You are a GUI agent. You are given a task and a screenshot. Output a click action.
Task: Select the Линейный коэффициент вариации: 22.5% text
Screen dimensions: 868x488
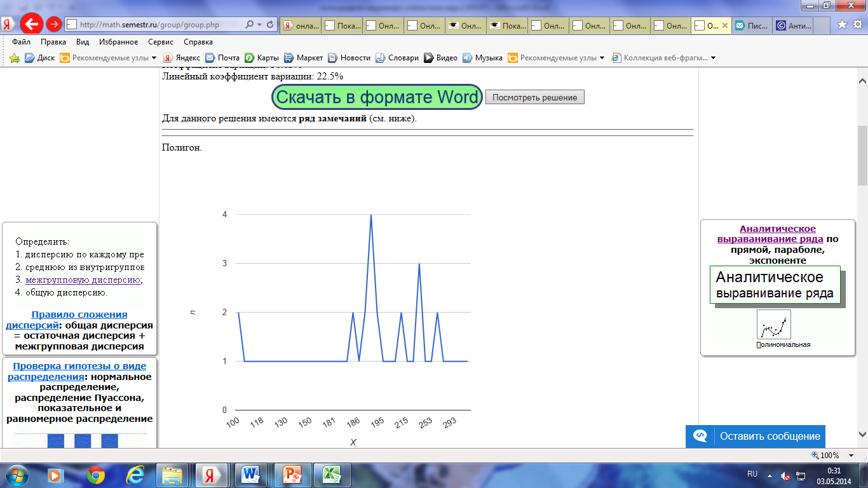[253, 76]
